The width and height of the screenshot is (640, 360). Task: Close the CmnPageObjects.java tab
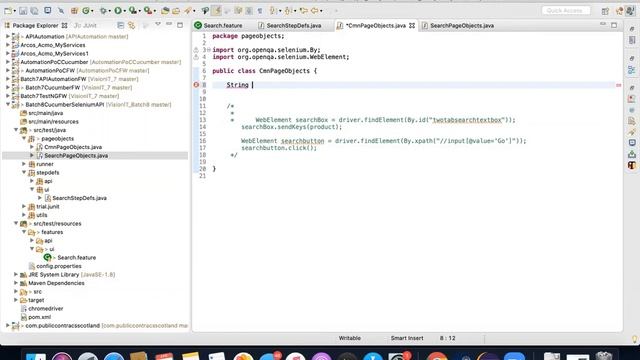412,25
